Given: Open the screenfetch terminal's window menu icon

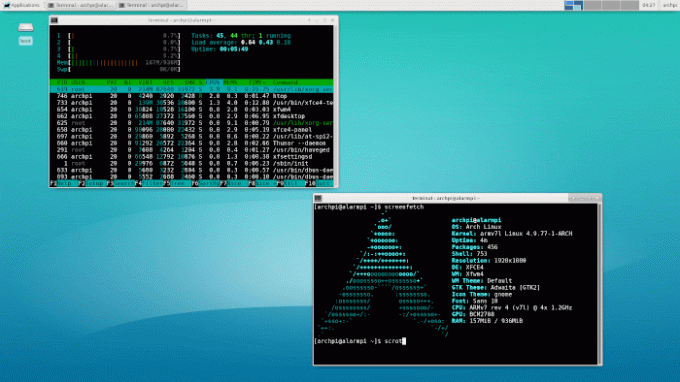Looking at the screenshot, I should click(x=318, y=198).
